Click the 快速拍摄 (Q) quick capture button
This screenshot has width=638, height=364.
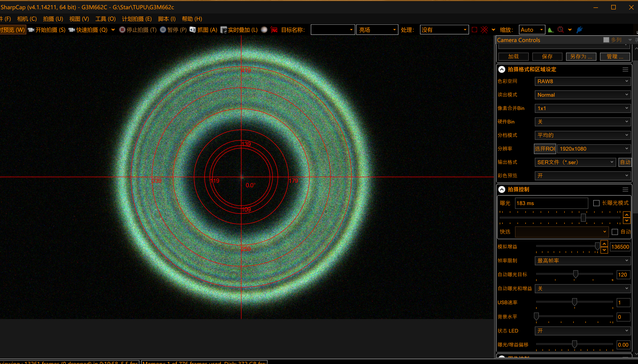point(88,30)
